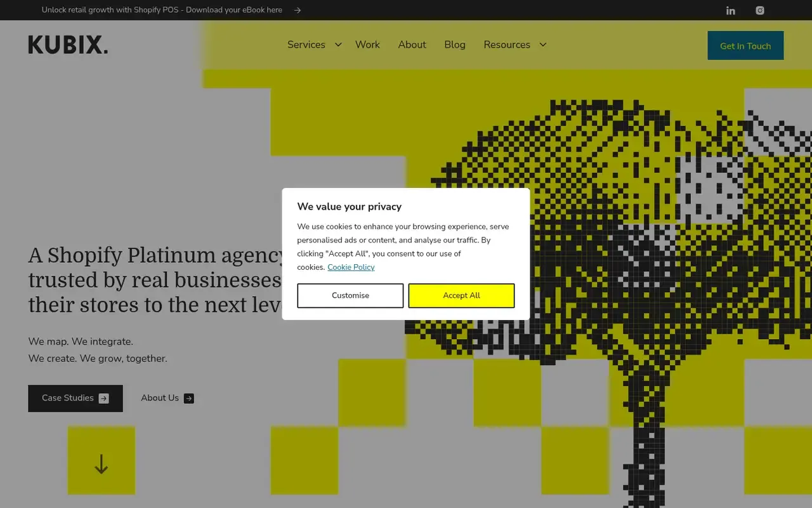Click the yellow down-arrow scroll tile
This screenshot has width=812, height=508.
tap(101, 460)
